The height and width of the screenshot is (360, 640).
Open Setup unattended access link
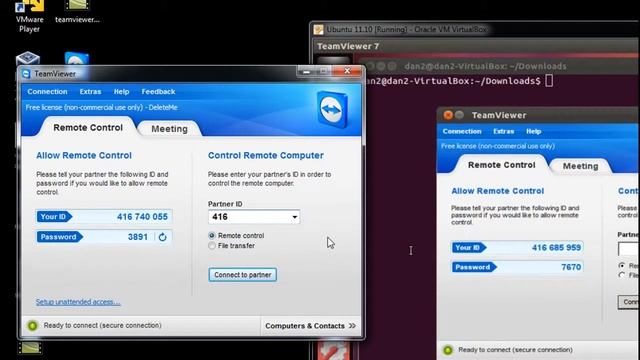pyautogui.click(x=78, y=302)
